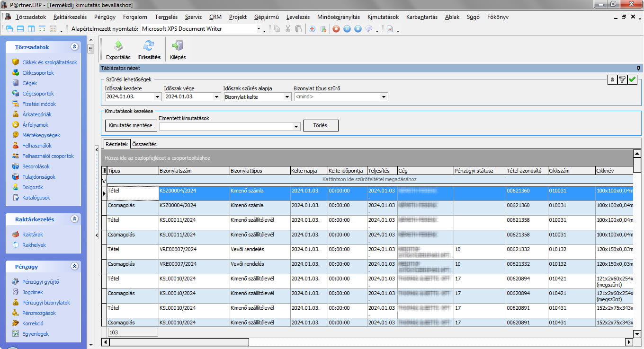Open the Kimutatások menu
This screenshot has height=349, width=644.
[383, 17]
